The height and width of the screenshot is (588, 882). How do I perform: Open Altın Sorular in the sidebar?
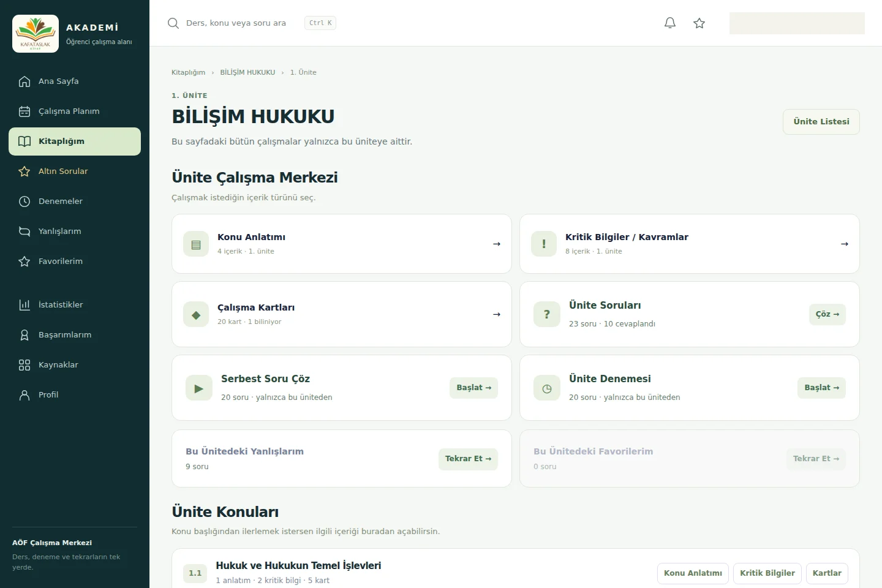coord(75,171)
